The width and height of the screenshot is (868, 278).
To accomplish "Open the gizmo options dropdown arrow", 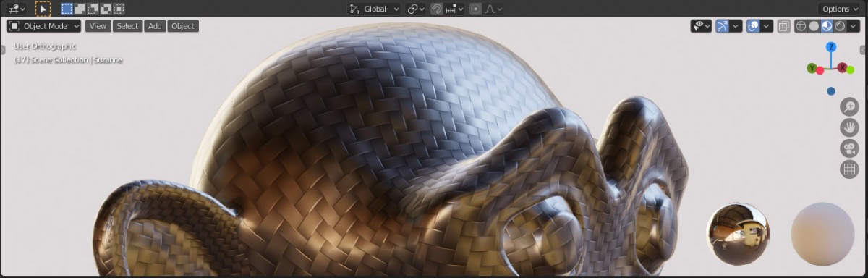I will coord(736,26).
